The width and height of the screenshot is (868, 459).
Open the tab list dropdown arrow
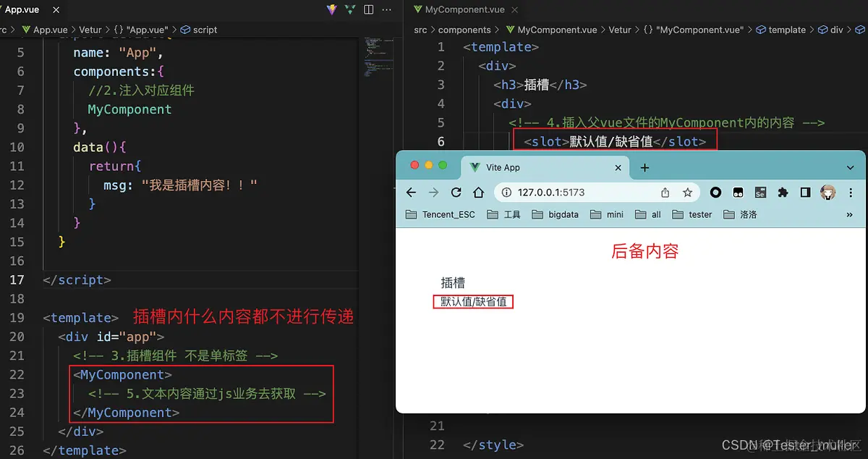[850, 168]
